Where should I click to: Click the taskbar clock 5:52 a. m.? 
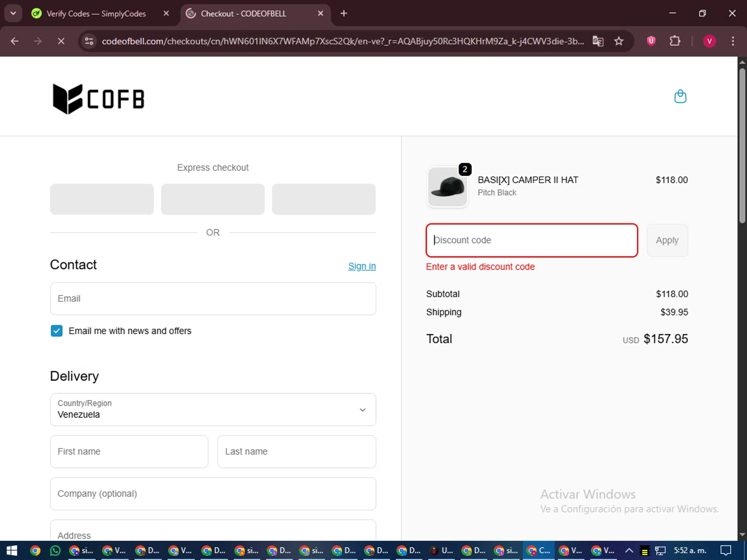coord(690,551)
